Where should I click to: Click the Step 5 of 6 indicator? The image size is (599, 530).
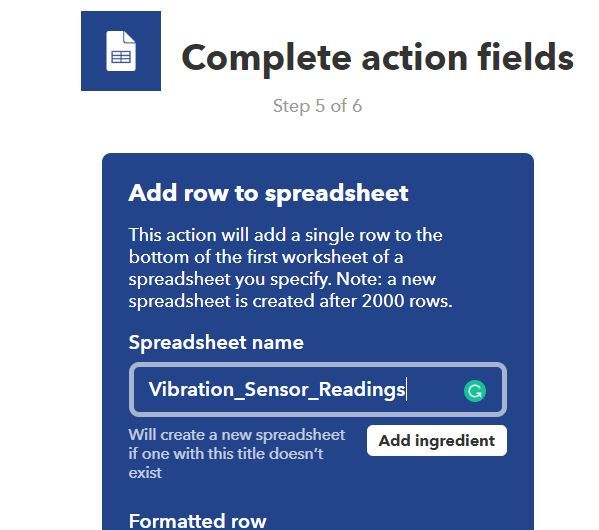(x=317, y=106)
